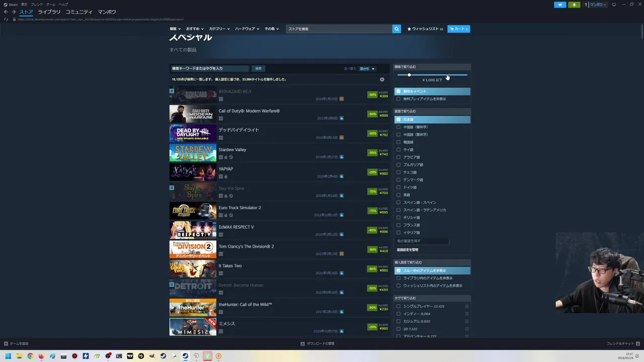This screenshot has width=644, height=362.
Task: Check the 英語 language filter
Action: tap(398, 195)
